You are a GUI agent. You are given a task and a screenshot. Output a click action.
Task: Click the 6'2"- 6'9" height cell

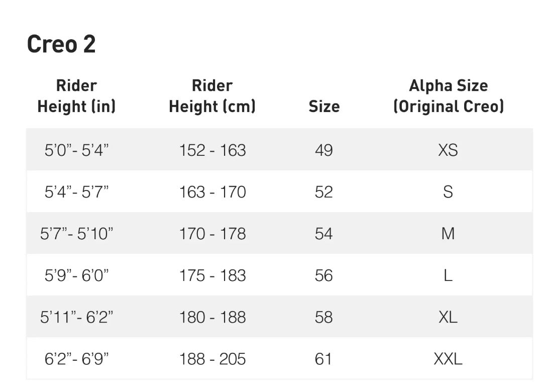pos(76,359)
